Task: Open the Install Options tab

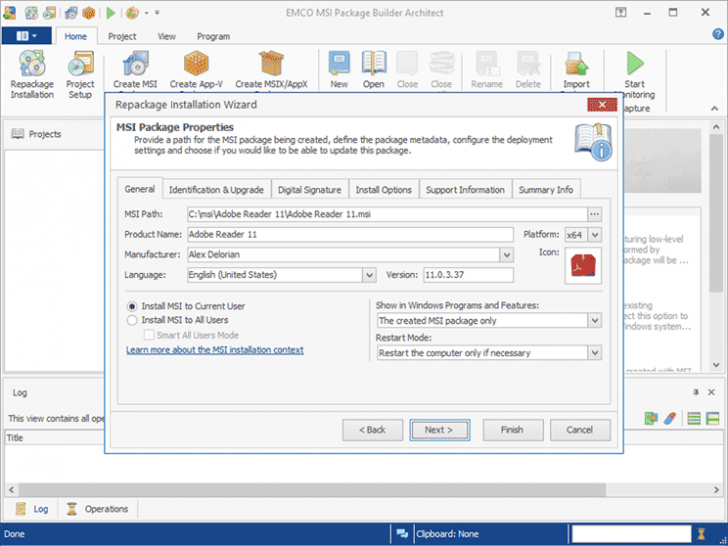Action: tap(384, 190)
